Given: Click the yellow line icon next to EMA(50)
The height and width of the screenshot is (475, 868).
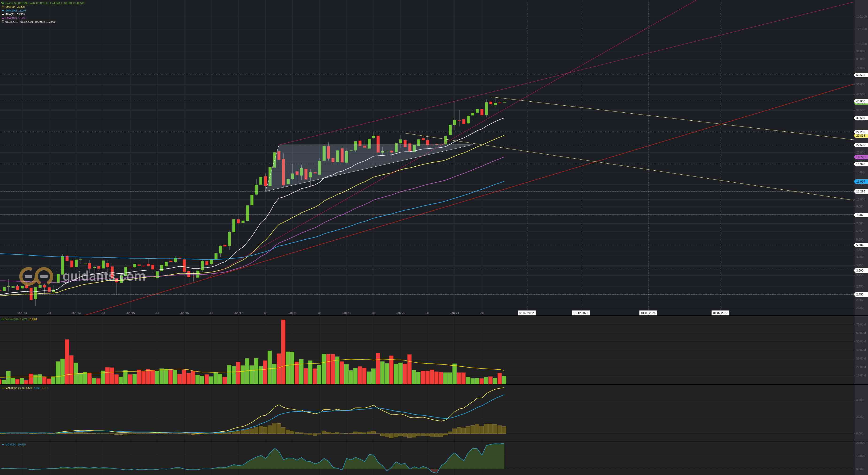Looking at the screenshot, I should tap(3, 7).
